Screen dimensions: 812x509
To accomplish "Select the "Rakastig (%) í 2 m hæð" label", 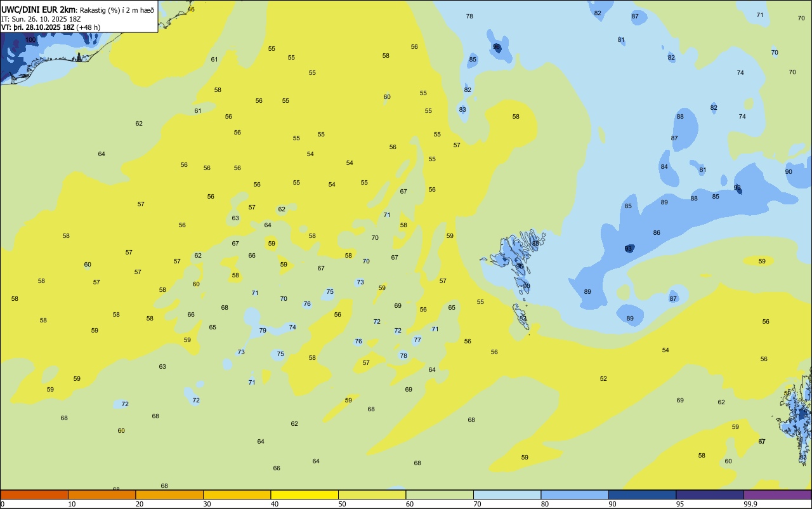I will click(x=117, y=10).
